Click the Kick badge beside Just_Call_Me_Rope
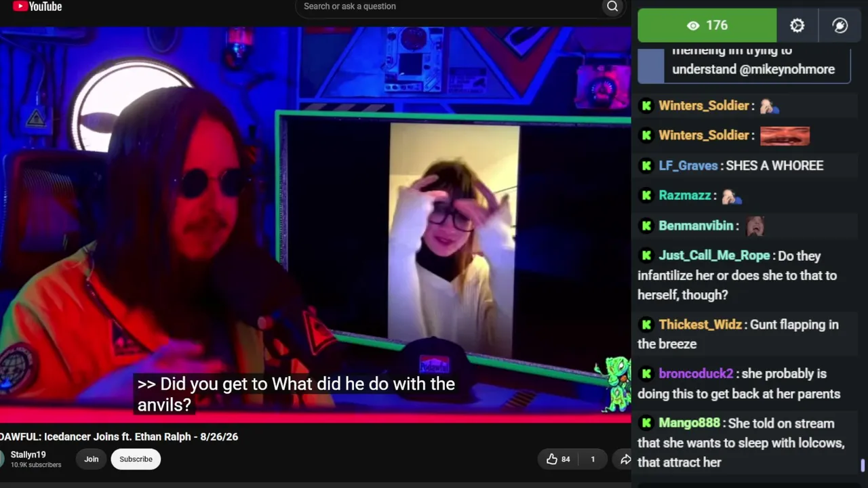This screenshot has height=488, width=868. [x=646, y=256]
